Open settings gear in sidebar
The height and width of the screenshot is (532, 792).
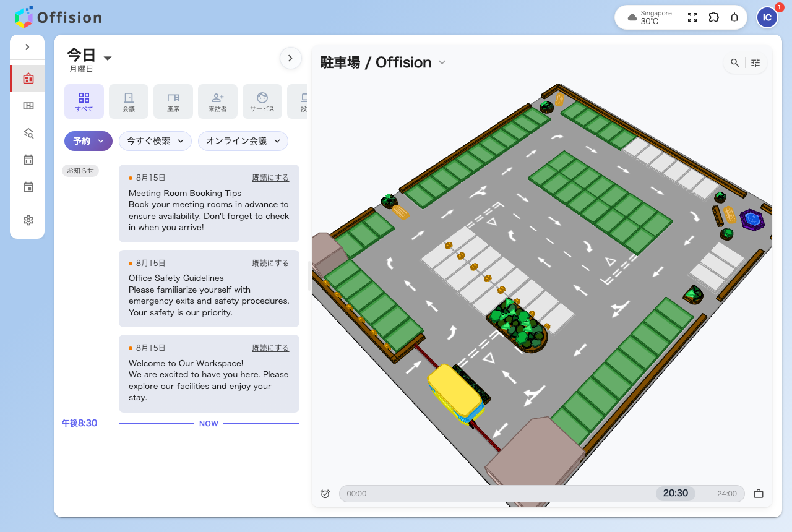click(28, 220)
